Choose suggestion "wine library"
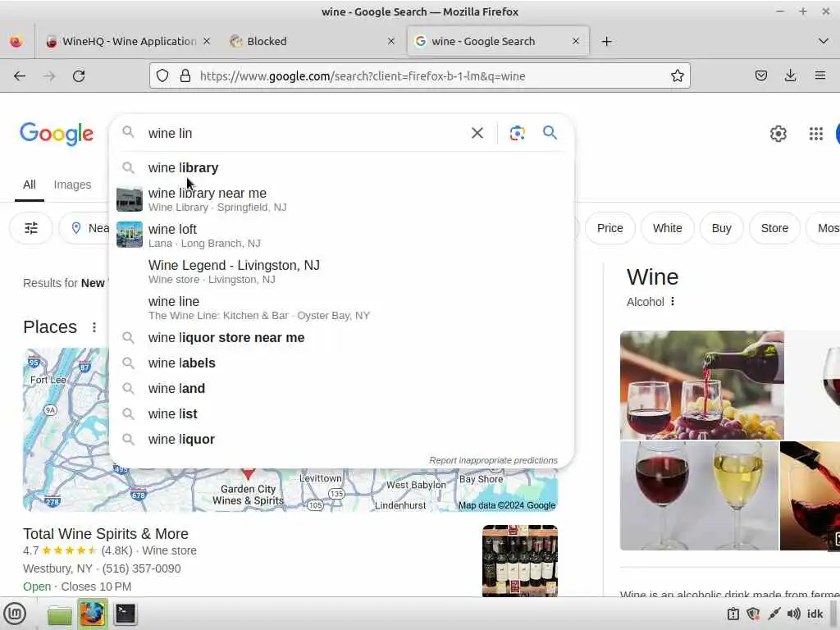Image resolution: width=840 pixels, height=630 pixels. tap(341, 167)
